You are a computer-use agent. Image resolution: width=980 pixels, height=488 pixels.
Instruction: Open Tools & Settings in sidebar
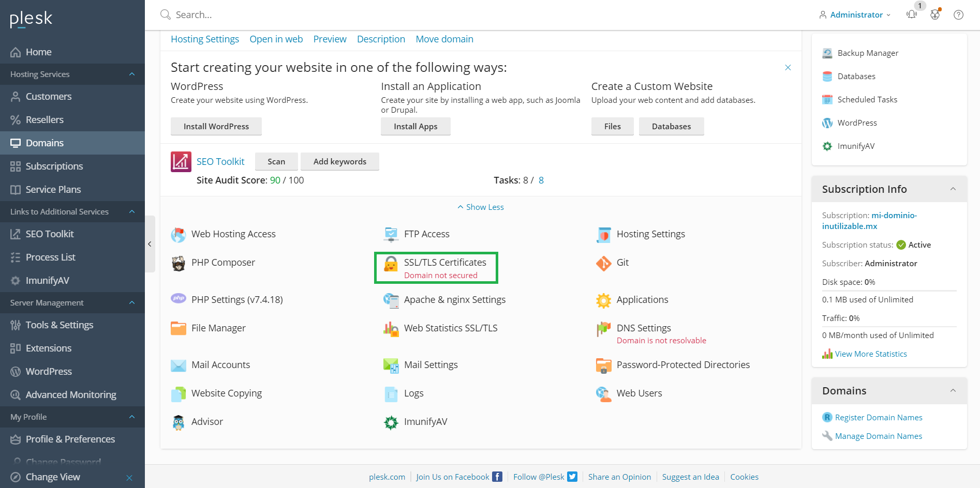pos(72,325)
